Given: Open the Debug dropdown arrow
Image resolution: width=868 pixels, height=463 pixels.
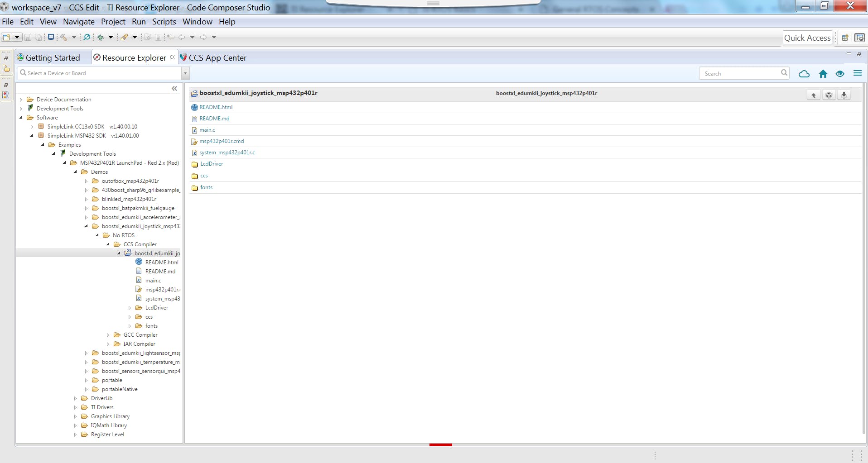Looking at the screenshot, I should 111,37.
